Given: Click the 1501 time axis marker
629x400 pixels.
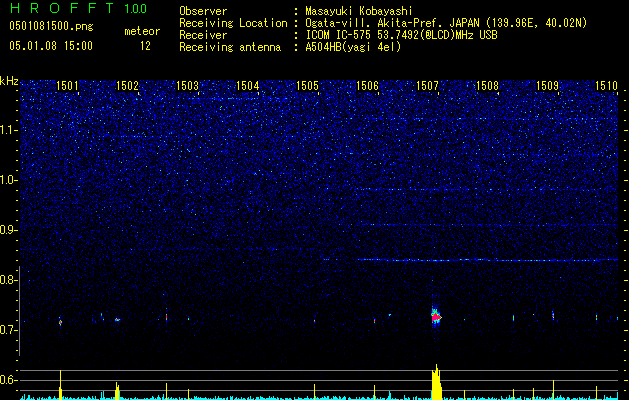Looking at the screenshot, I should coord(67,85).
